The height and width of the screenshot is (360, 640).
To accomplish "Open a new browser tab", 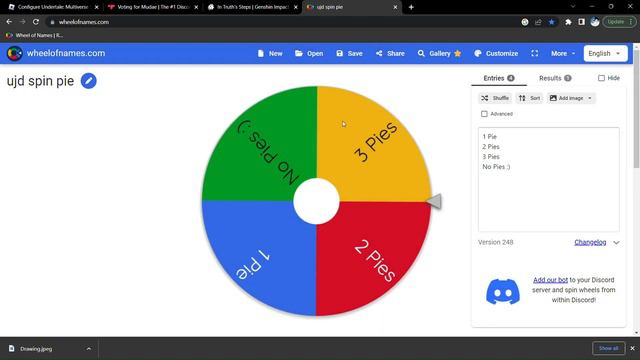I will (411, 7).
